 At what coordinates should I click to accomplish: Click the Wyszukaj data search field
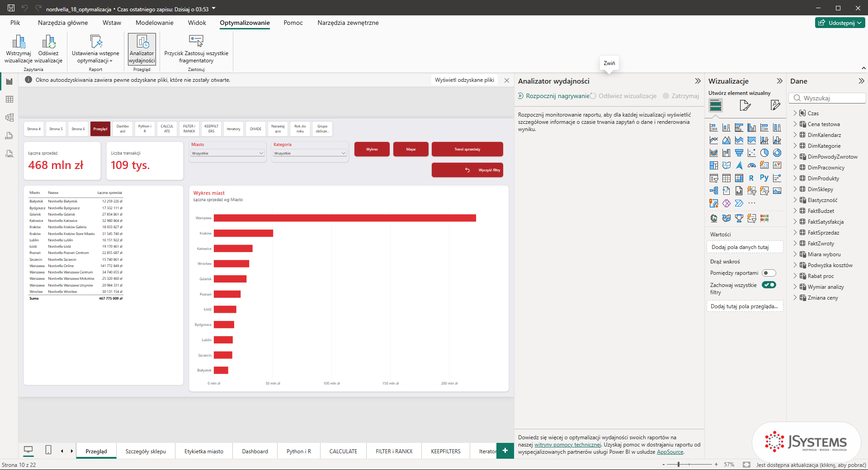[x=827, y=98]
